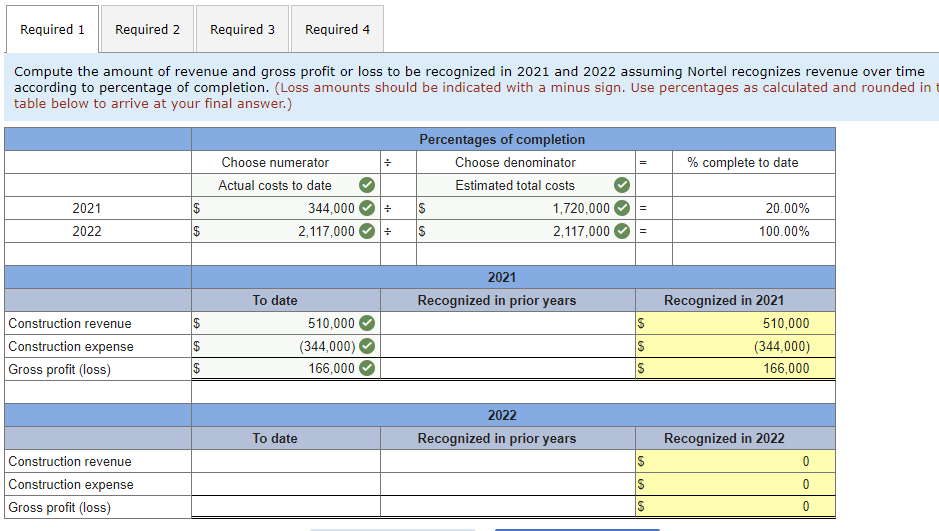The width and height of the screenshot is (939, 531).
Task: Click checkmark beside 166,000 to-date gross profit
Action: tap(367, 368)
